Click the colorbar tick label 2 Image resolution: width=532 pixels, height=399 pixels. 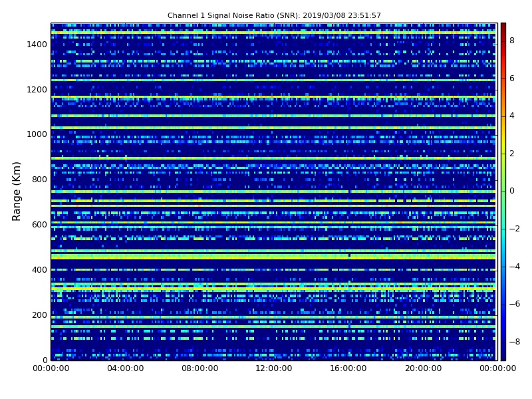pyautogui.click(x=512, y=154)
